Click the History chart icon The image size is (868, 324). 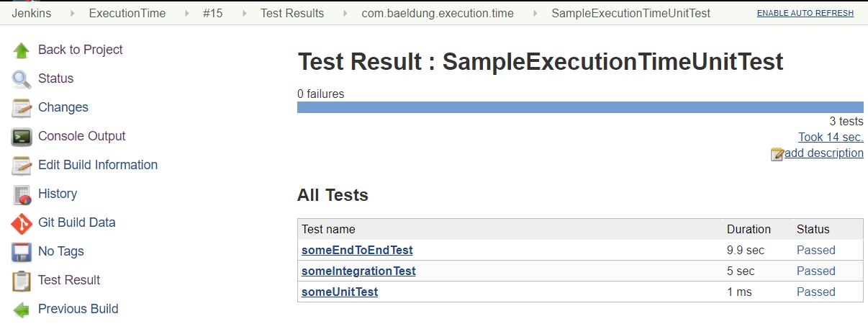pos(22,194)
